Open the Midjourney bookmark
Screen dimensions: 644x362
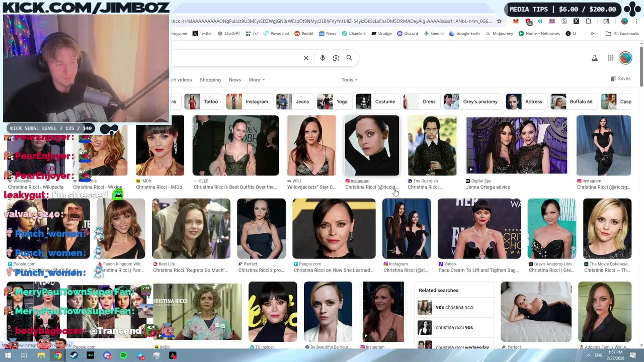(x=499, y=34)
